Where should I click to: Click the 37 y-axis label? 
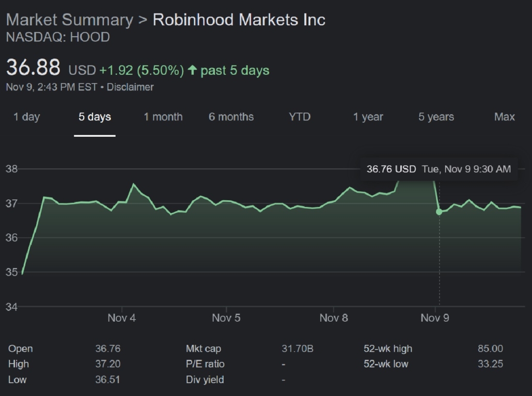pos(11,203)
